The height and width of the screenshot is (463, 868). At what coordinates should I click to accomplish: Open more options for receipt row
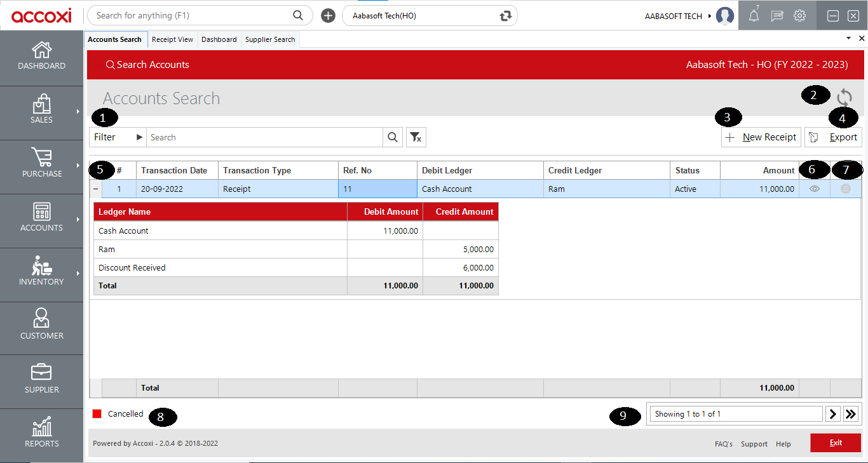(846, 189)
